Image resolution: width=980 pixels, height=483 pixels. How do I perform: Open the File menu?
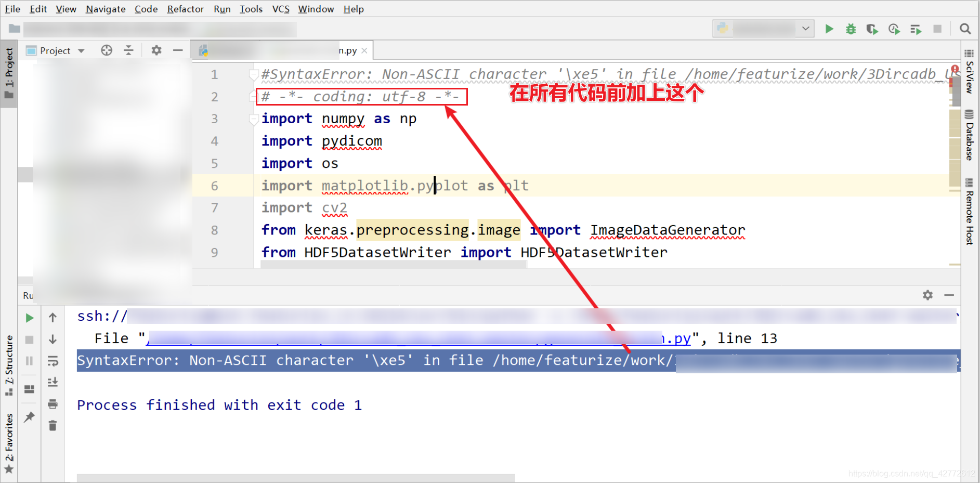(x=12, y=9)
